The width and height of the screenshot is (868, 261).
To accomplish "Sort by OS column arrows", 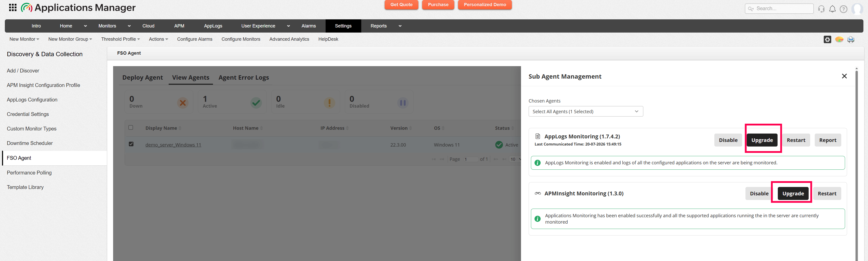I will [443, 128].
